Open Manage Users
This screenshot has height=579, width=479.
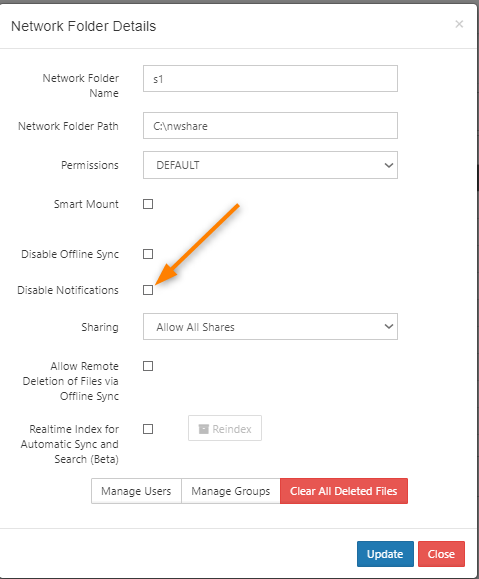point(136,491)
